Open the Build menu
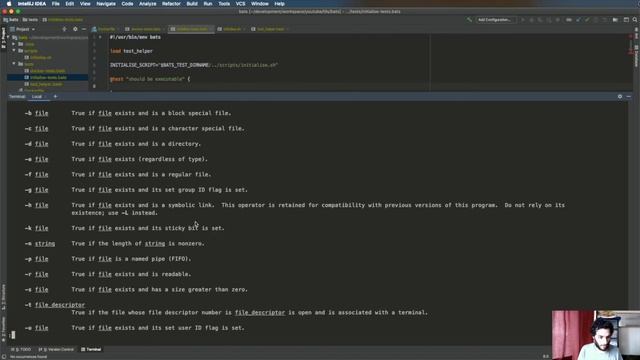Image resolution: width=640 pixels, height=360 pixels. tap(192, 4)
